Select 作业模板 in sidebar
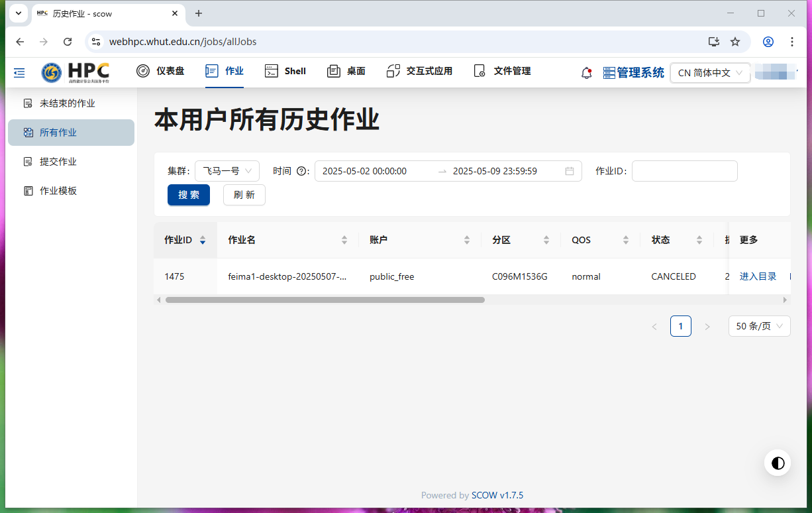This screenshot has width=812, height=513. point(71,191)
